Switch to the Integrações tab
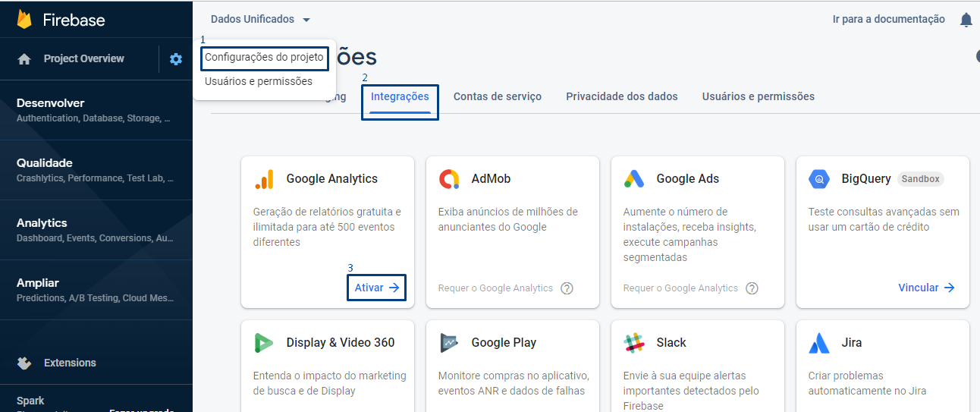980x412 pixels. (400, 96)
